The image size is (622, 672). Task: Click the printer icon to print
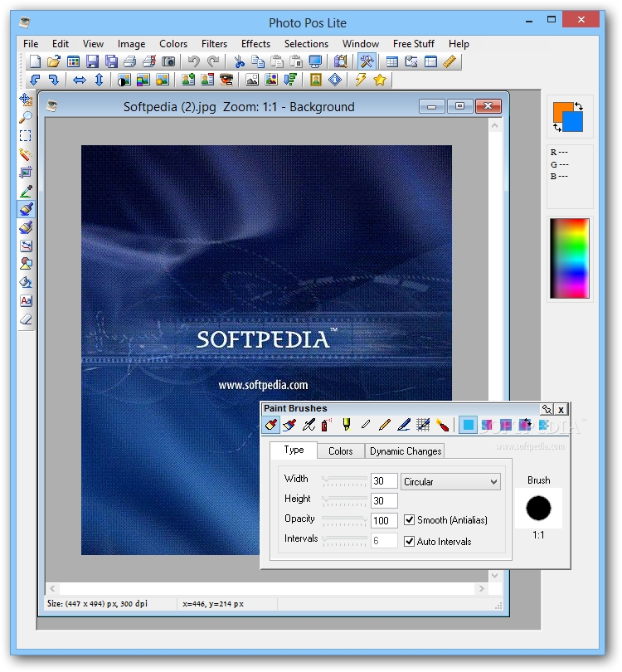click(130, 61)
